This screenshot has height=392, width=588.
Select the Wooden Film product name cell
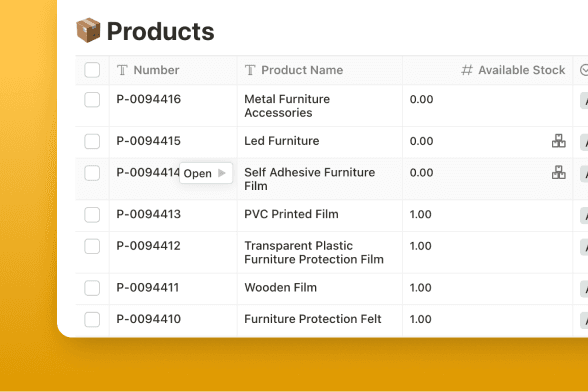coord(280,288)
